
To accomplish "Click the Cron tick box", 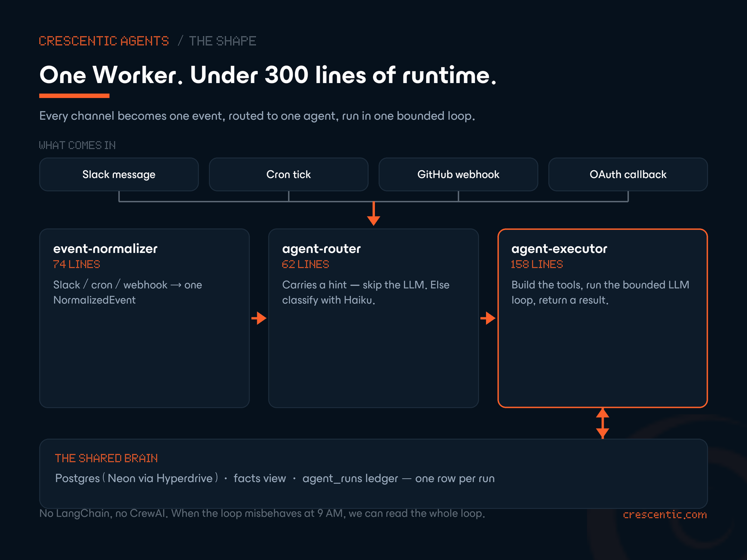I will pyautogui.click(x=289, y=175).
